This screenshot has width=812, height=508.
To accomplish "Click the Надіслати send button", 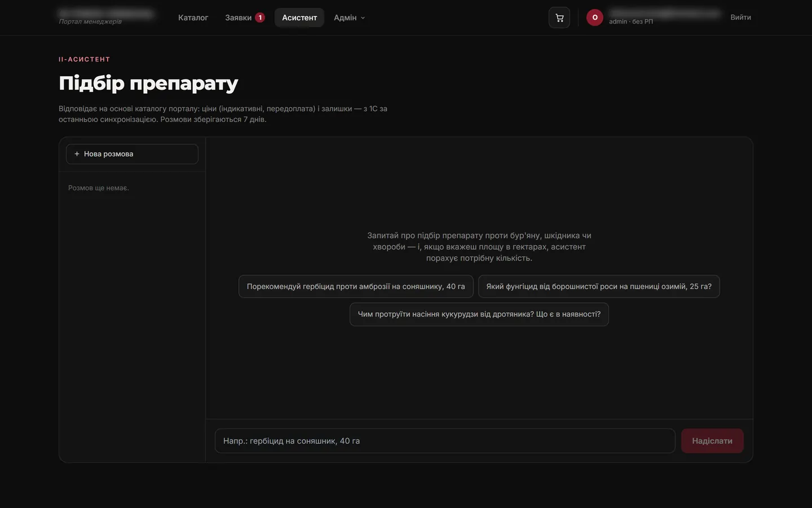I will point(712,441).
